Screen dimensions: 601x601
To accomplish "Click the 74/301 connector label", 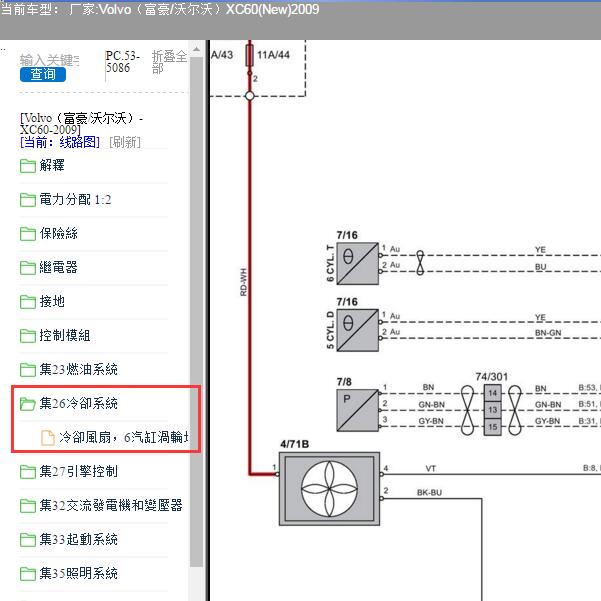I will pos(491,377).
